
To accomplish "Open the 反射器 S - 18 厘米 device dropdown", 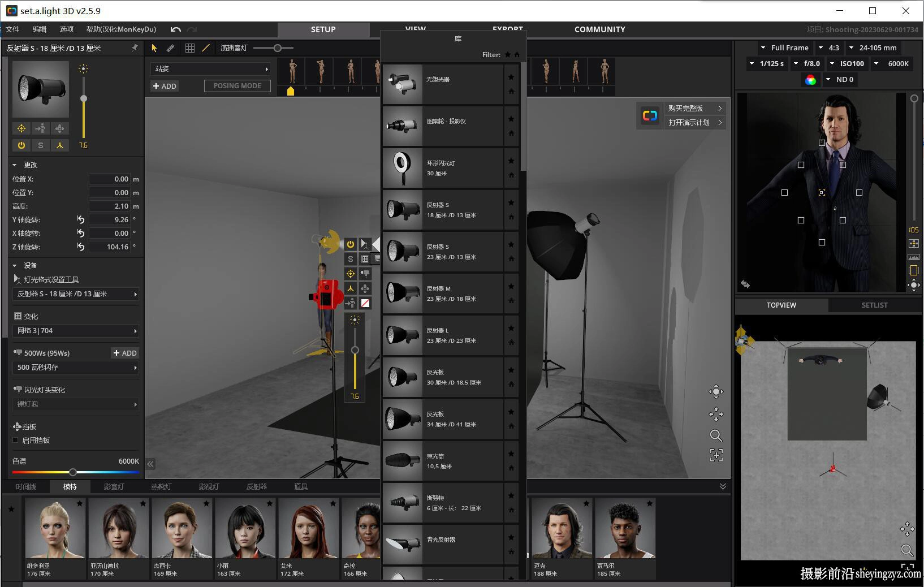I will (76, 294).
